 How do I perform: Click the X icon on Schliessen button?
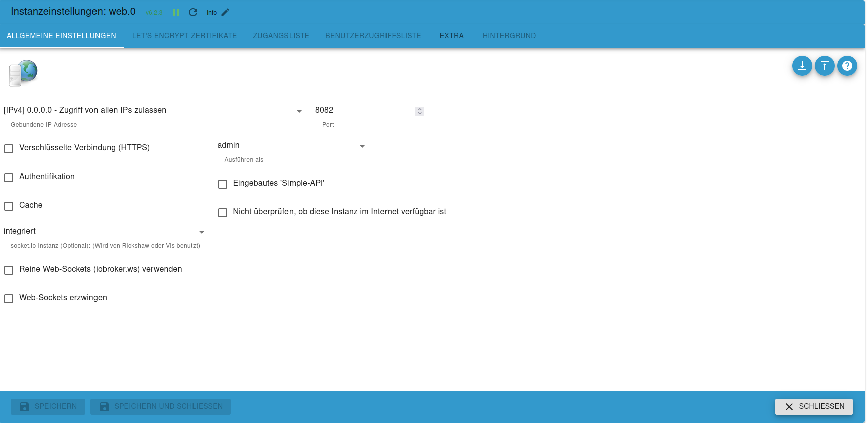click(789, 407)
